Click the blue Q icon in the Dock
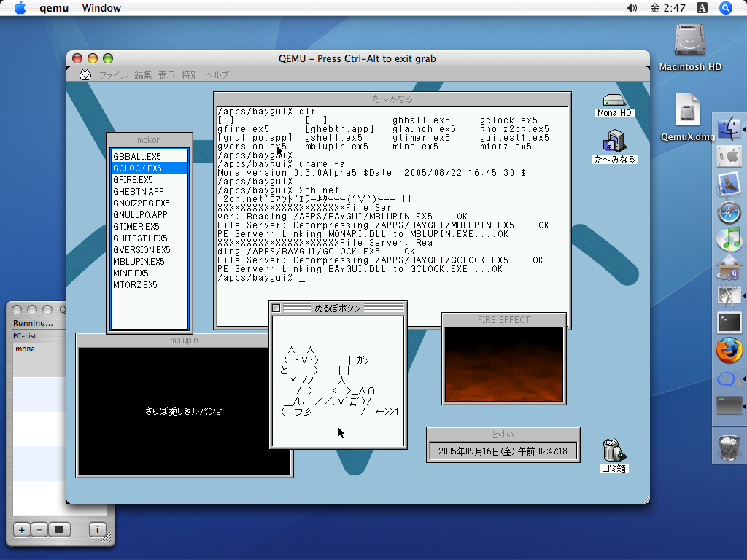Image resolution: width=747 pixels, height=560 pixels. pos(729,379)
